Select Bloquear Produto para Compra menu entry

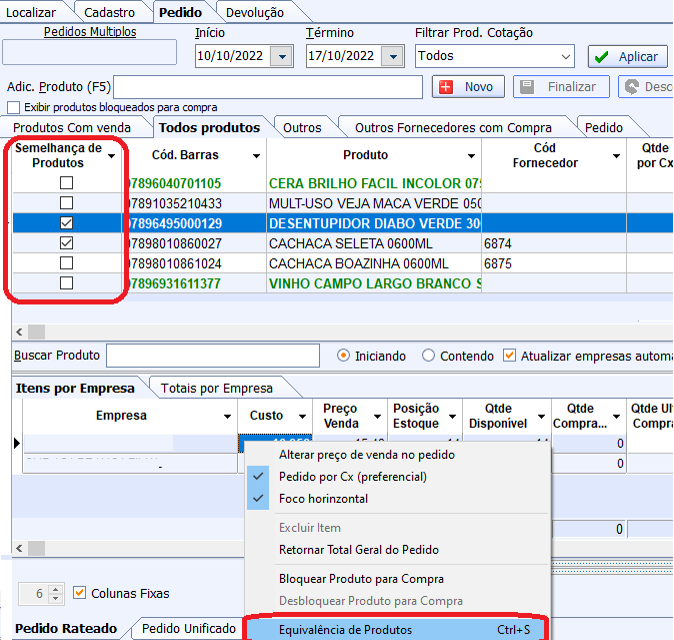click(361, 579)
